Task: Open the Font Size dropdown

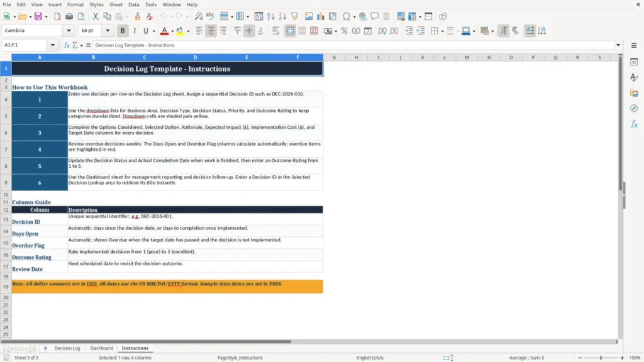Action: [x=108, y=30]
